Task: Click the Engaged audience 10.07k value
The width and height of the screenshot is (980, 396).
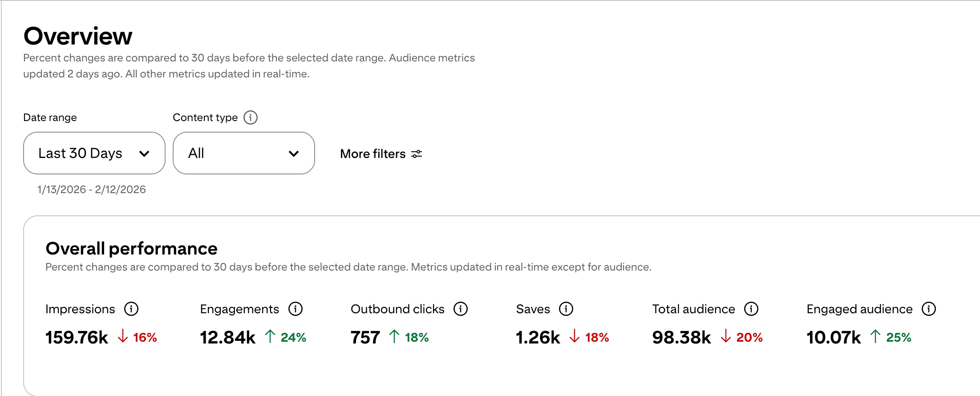Action: click(834, 337)
